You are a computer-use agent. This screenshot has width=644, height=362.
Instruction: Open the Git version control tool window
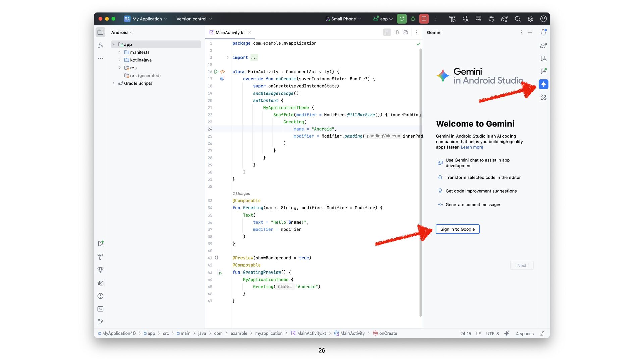pos(100,322)
